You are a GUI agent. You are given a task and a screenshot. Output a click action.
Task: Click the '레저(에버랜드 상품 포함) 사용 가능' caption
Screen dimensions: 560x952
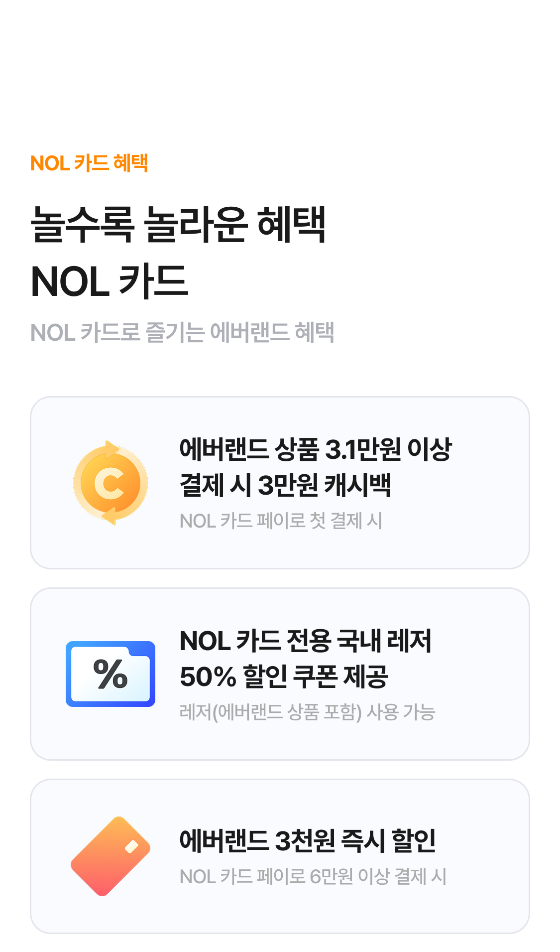[307, 712]
